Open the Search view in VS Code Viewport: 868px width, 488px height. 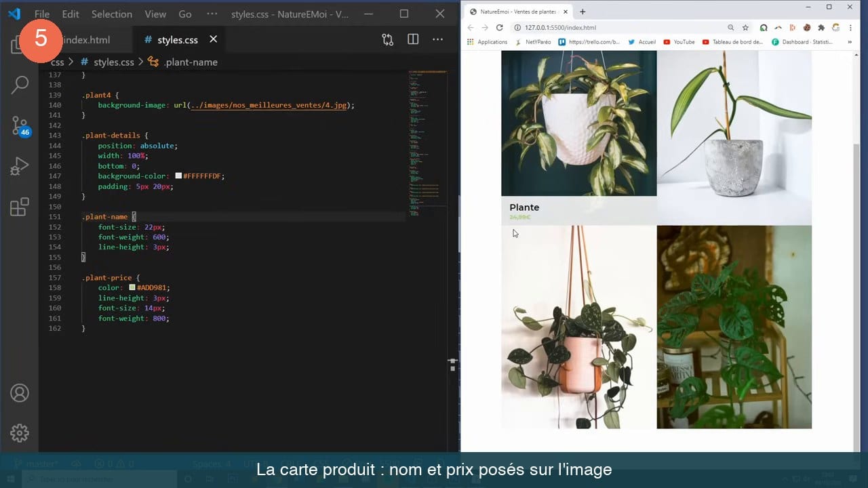(20, 85)
